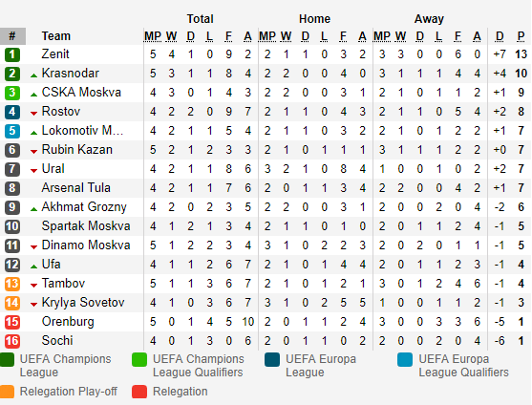Click the down arrow beside Krylya Sovetov
This screenshot has width=532, height=405.
(x=33, y=305)
